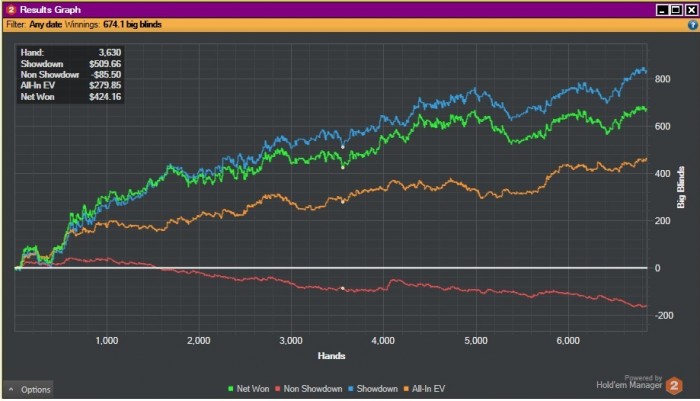The image size is (700, 401).
Task: Toggle the Net Won legend swatch
Action: pos(231,389)
